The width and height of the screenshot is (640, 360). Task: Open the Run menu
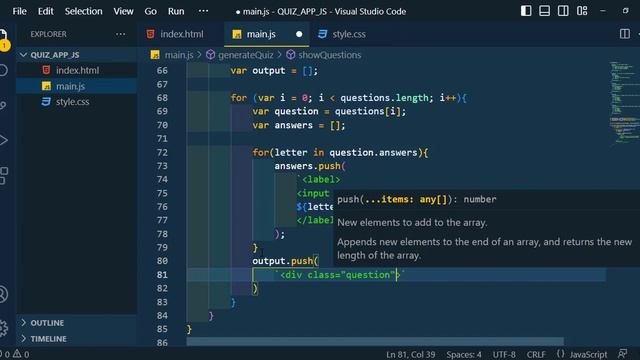(x=176, y=11)
